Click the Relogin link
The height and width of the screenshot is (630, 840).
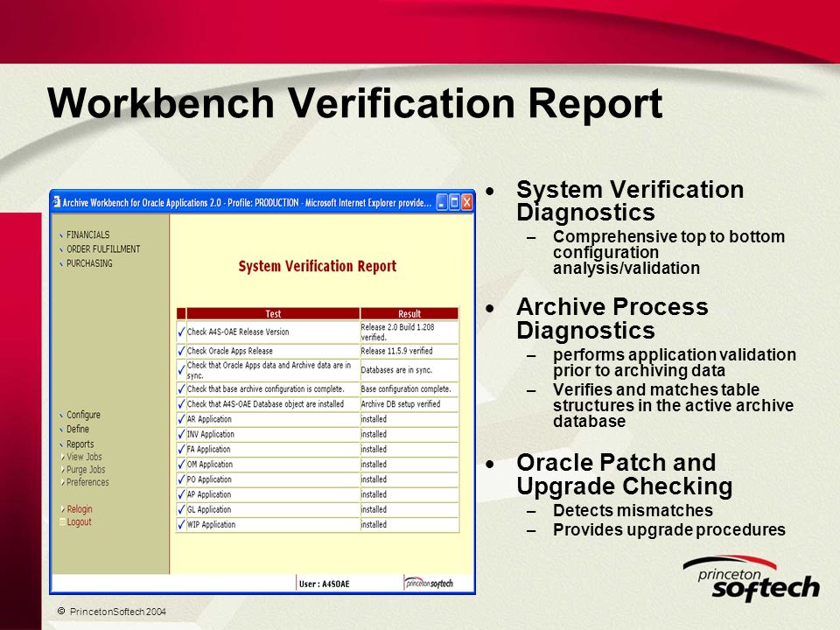80,509
